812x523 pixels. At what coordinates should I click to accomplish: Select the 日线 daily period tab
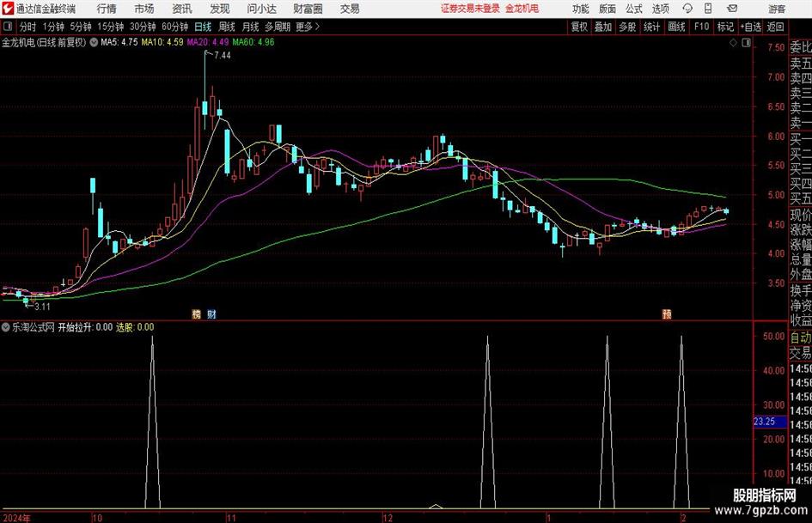(203, 27)
